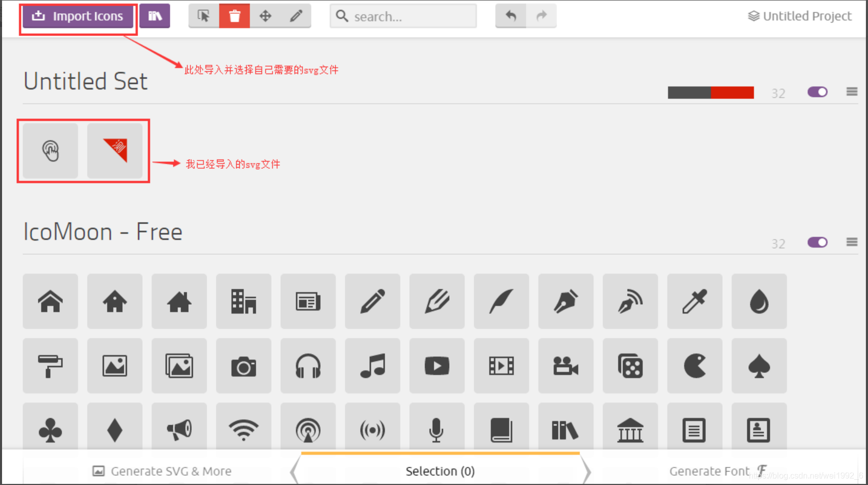Select the film strip icon

[x=501, y=366]
